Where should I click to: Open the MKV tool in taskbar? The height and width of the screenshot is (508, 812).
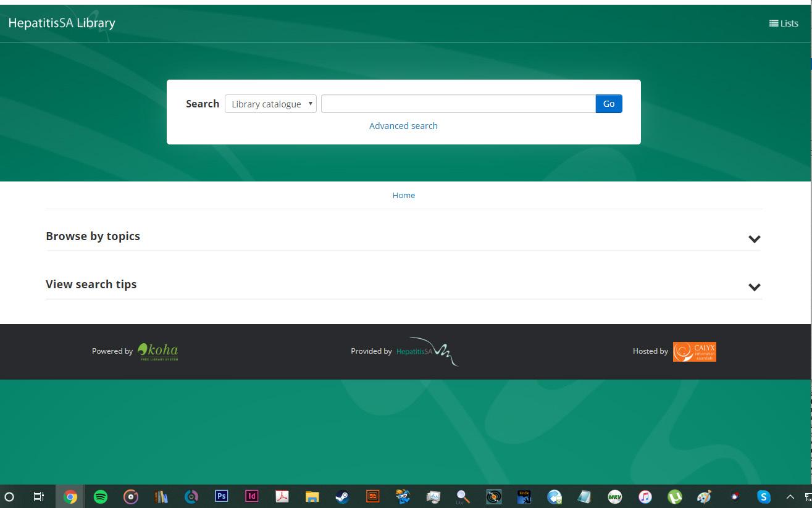click(614, 496)
